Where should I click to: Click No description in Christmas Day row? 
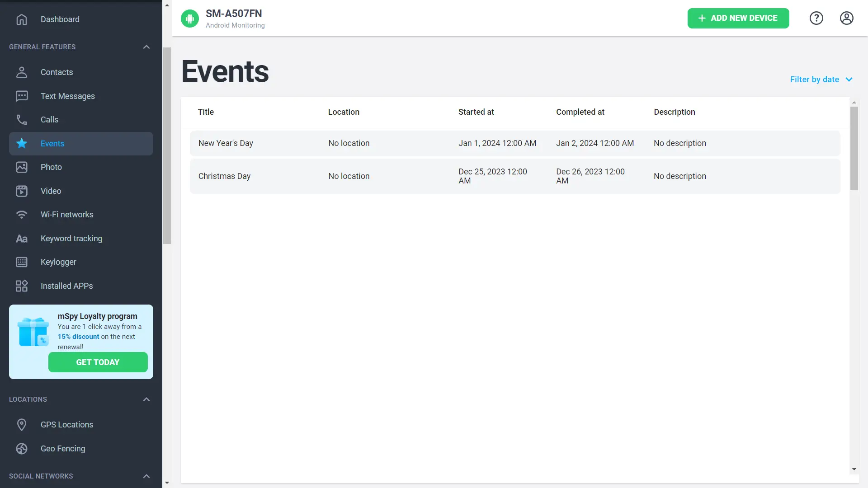coord(680,176)
